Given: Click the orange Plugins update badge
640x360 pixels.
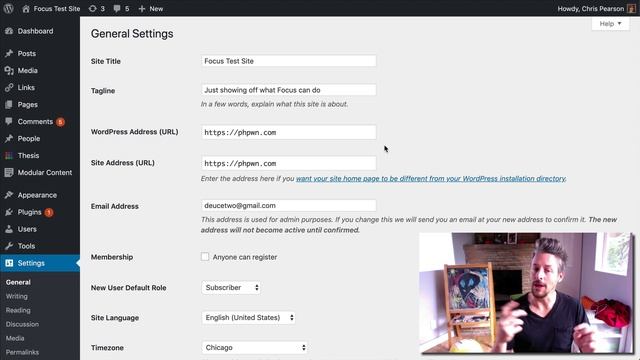Looking at the screenshot, I should (49, 212).
